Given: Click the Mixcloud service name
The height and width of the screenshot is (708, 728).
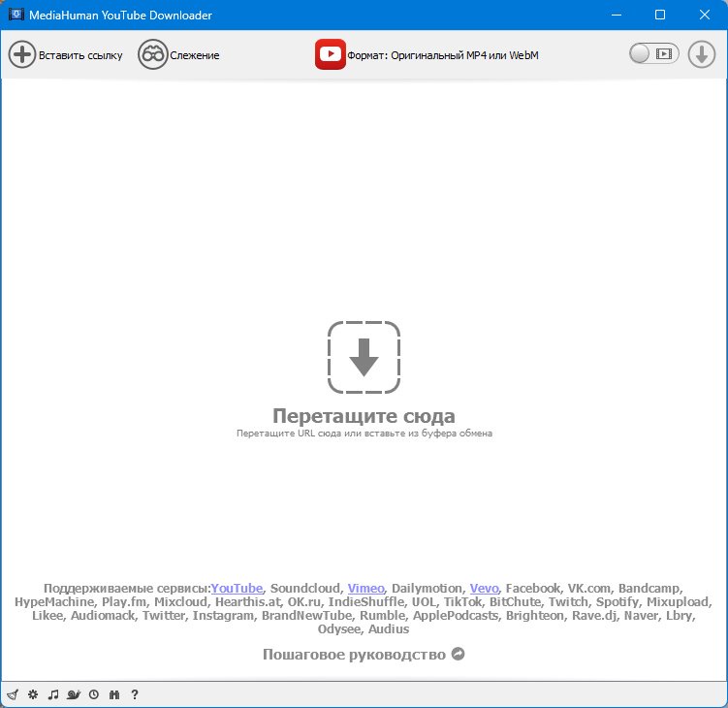Looking at the screenshot, I should click(x=180, y=602).
